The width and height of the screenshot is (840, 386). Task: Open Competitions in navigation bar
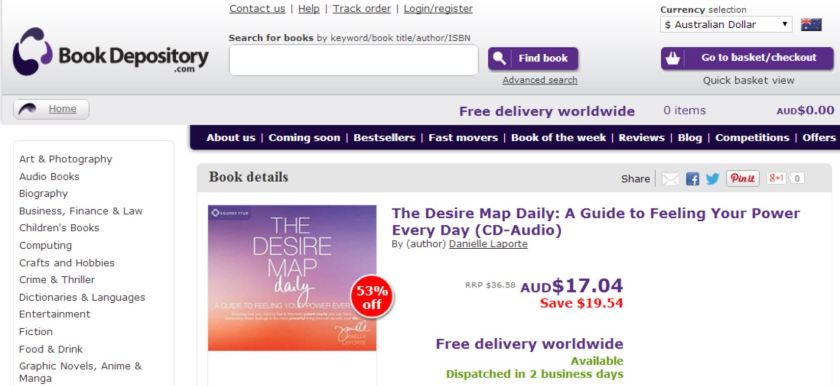click(x=752, y=138)
